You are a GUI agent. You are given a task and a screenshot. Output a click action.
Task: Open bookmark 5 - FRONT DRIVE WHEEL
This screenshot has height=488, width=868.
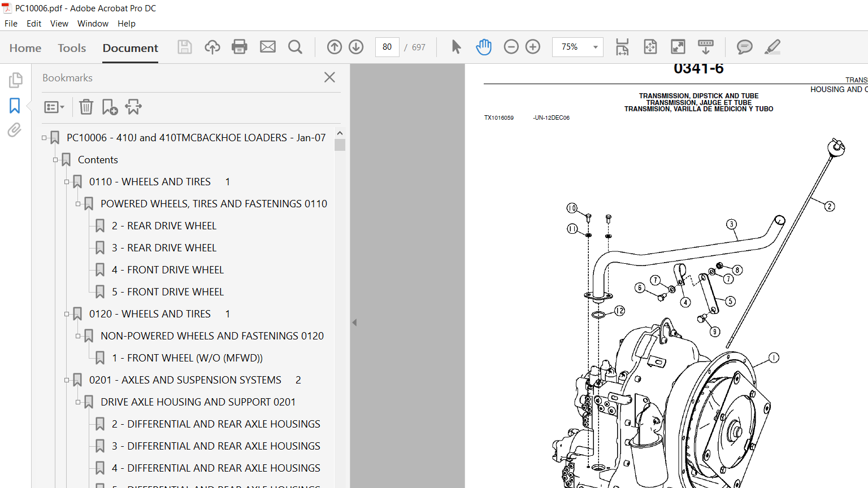tap(168, 292)
